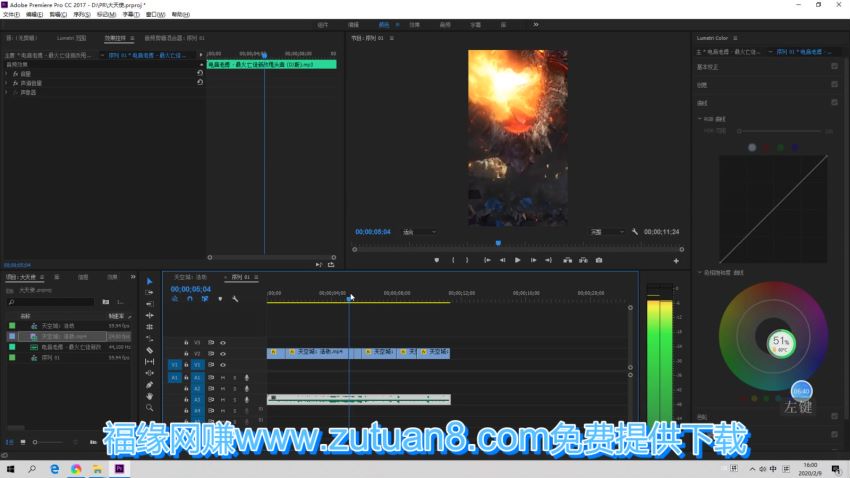Expand first fx effect in Effect Controls
The height and width of the screenshot is (478, 850).
pos(7,74)
